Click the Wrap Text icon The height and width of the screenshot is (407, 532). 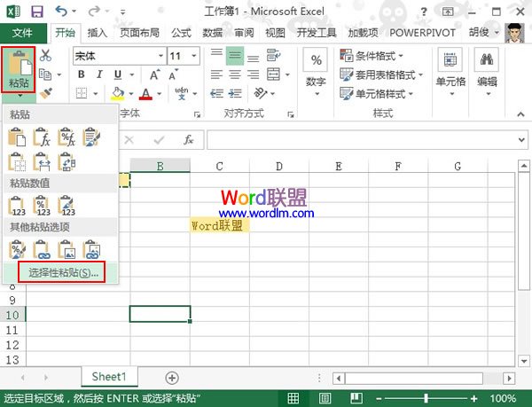tap(273, 55)
